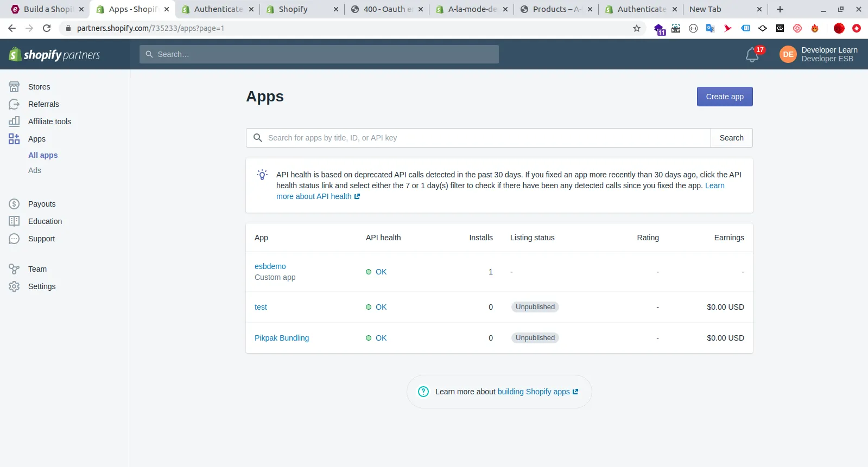Select All apps submenu item

click(x=43, y=155)
